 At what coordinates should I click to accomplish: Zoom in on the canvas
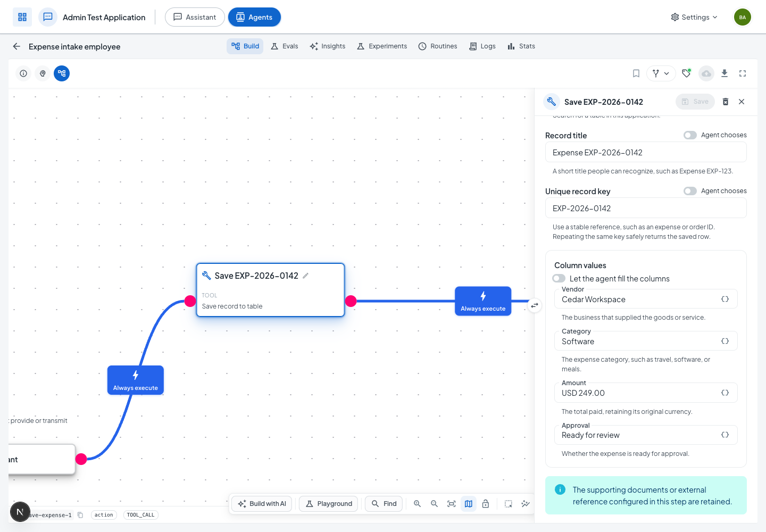[418, 504]
